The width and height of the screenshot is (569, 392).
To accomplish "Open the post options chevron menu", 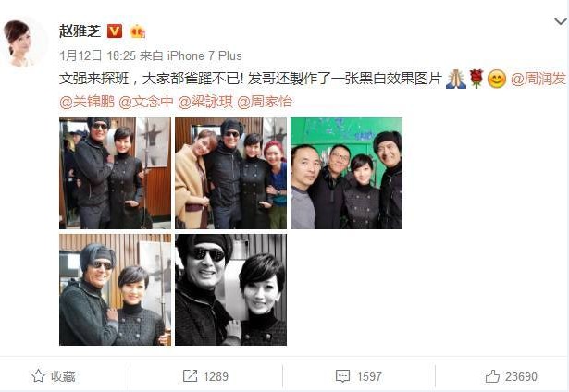I will 561,22.
